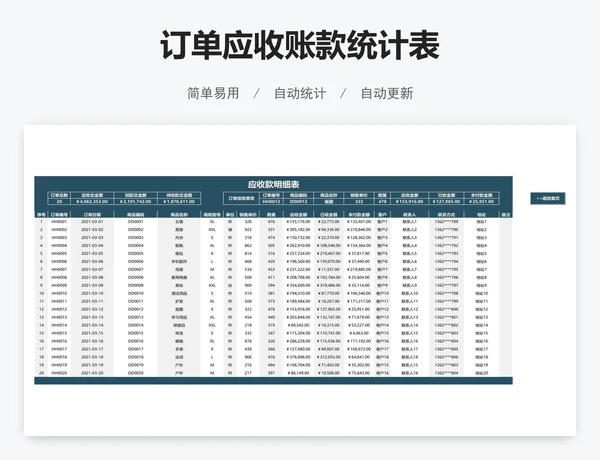Select address cell 地址20
This screenshot has width=600, height=460.
point(481,373)
